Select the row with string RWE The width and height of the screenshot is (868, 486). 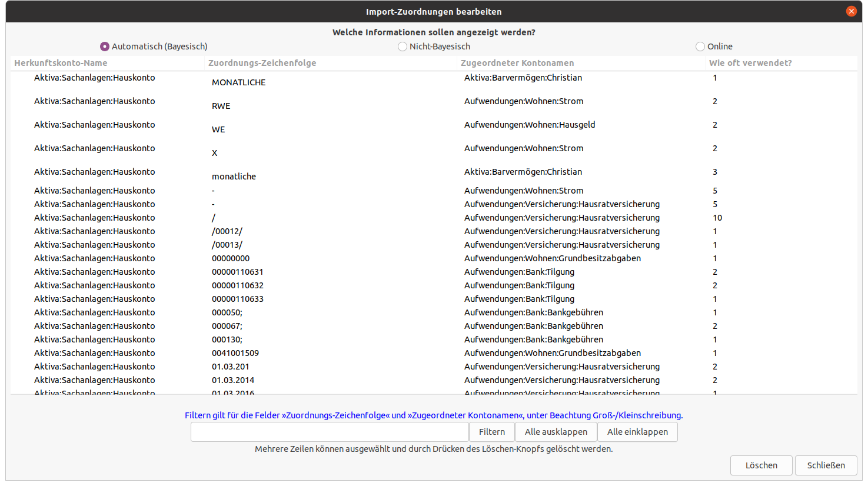pyautogui.click(x=221, y=106)
